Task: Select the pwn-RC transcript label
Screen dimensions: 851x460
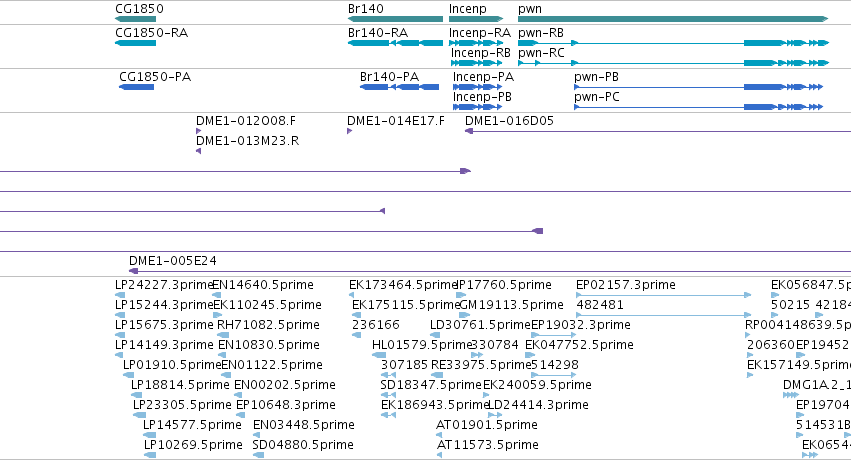Action: click(x=541, y=53)
